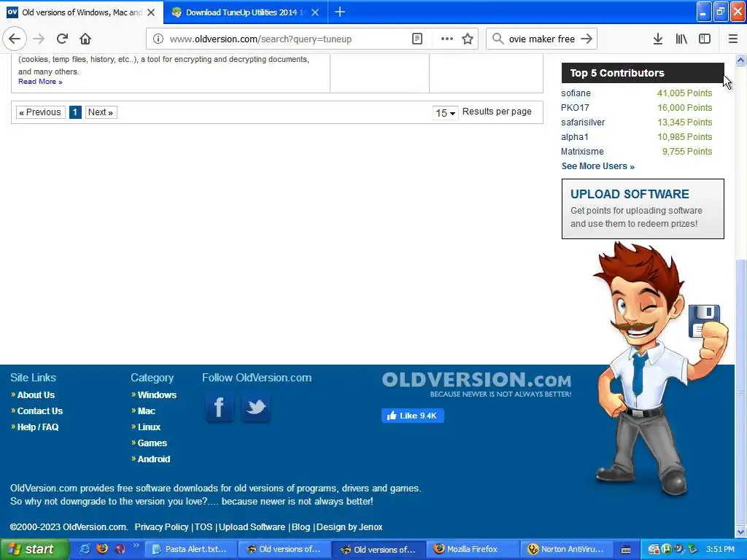Switch to the Old versions of Windows tab
The width and height of the screenshot is (747, 560).
[x=82, y=12]
